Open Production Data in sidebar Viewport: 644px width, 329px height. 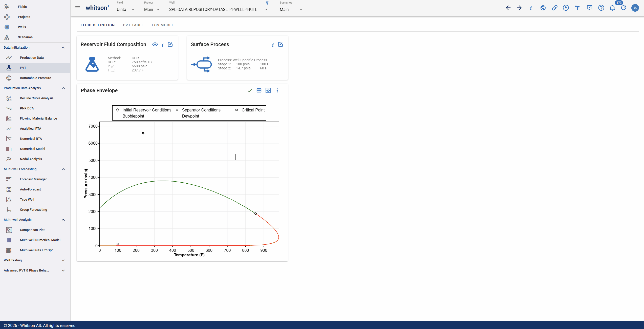pos(35,58)
